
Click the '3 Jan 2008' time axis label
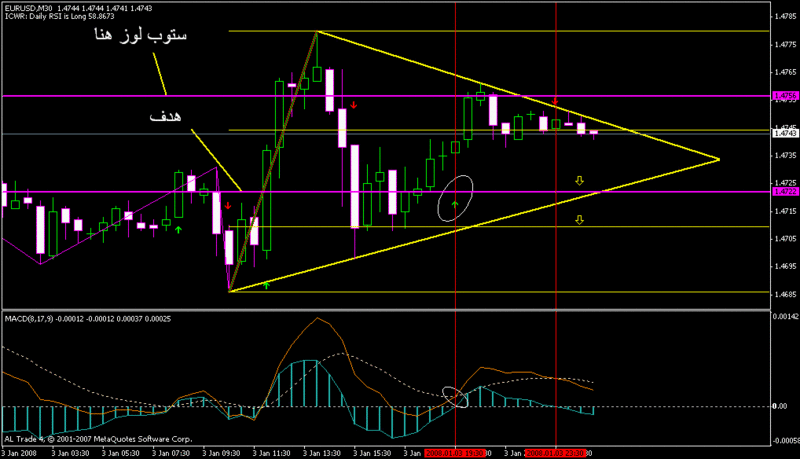pos(19,453)
